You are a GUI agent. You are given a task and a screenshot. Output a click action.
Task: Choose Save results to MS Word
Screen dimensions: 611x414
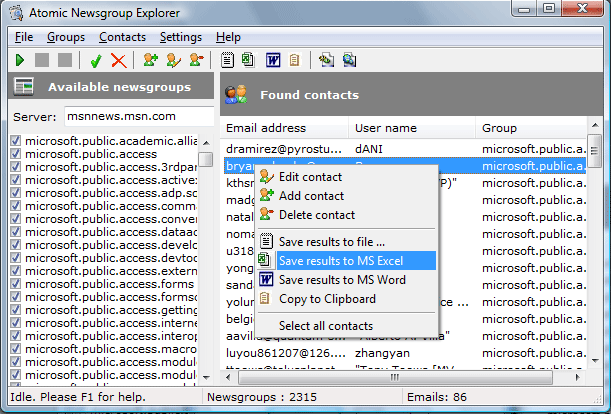(347, 280)
